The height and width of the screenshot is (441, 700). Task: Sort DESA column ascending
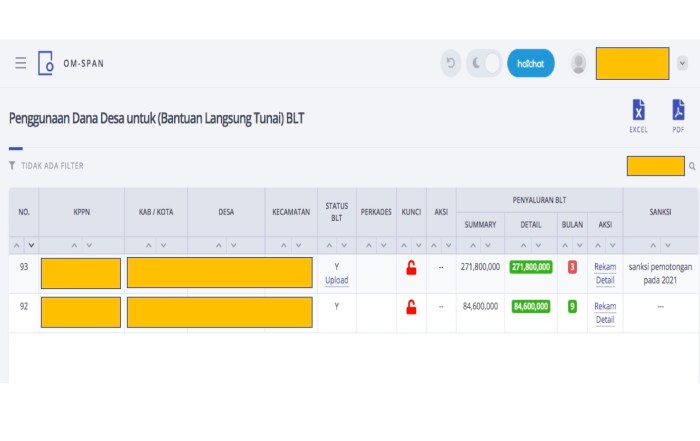point(219,245)
